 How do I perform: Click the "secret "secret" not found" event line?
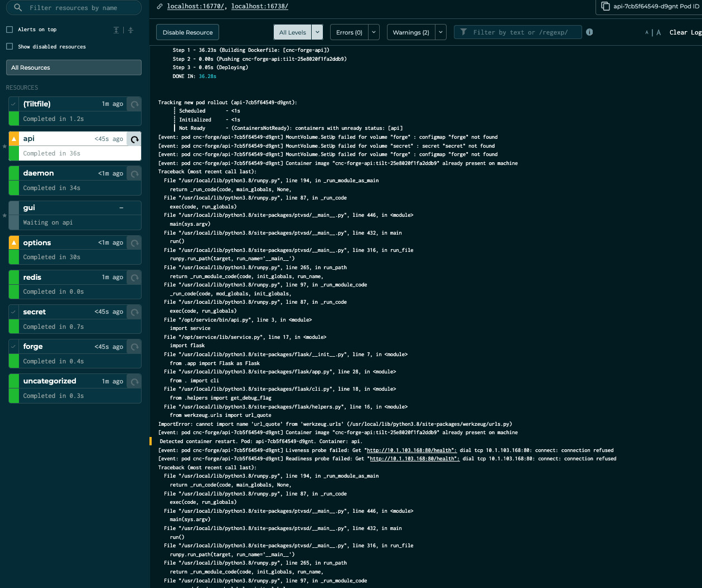click(327, 146)
